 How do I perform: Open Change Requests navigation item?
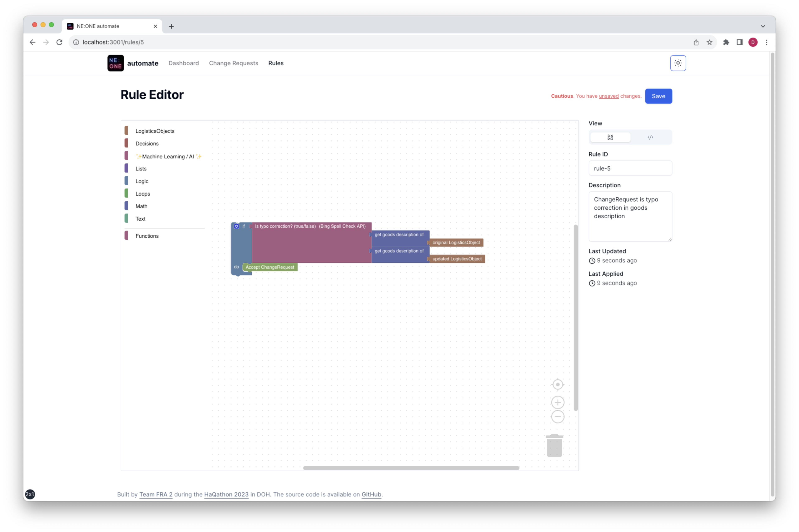pos(233,63)
